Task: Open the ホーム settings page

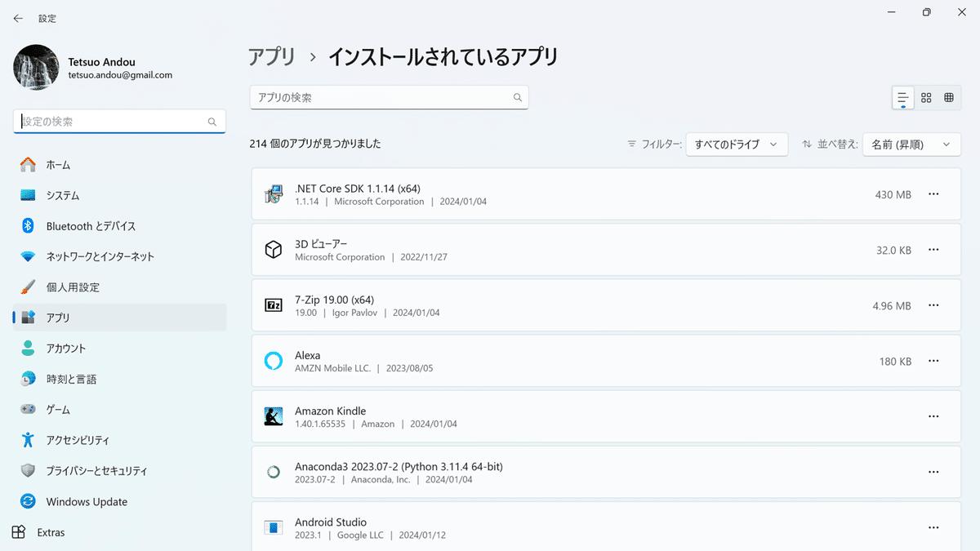Action: 119,165
